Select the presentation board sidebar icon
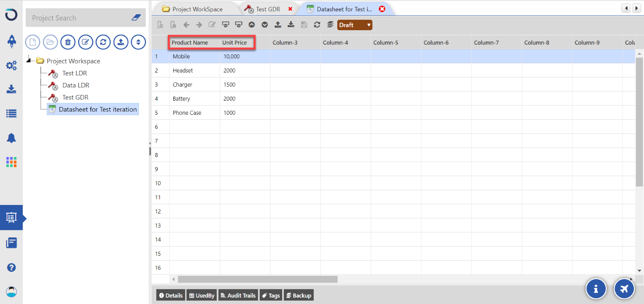 tap(11, 218)
